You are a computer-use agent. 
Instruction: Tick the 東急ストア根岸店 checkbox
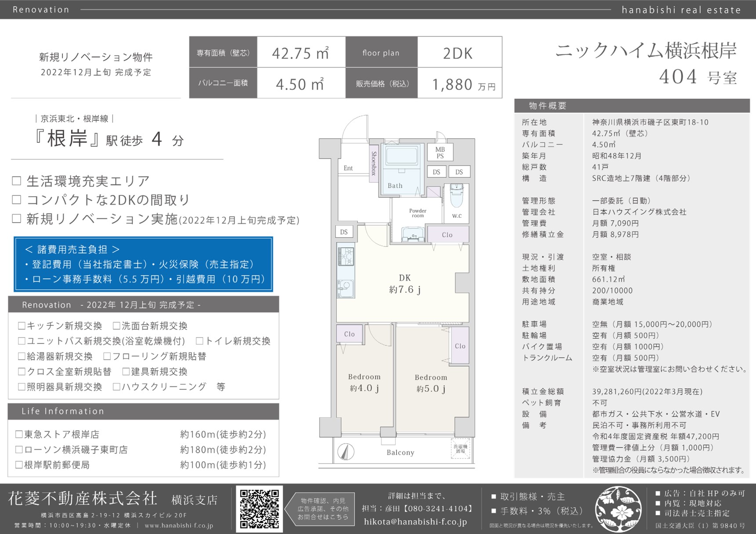(19, 434)
